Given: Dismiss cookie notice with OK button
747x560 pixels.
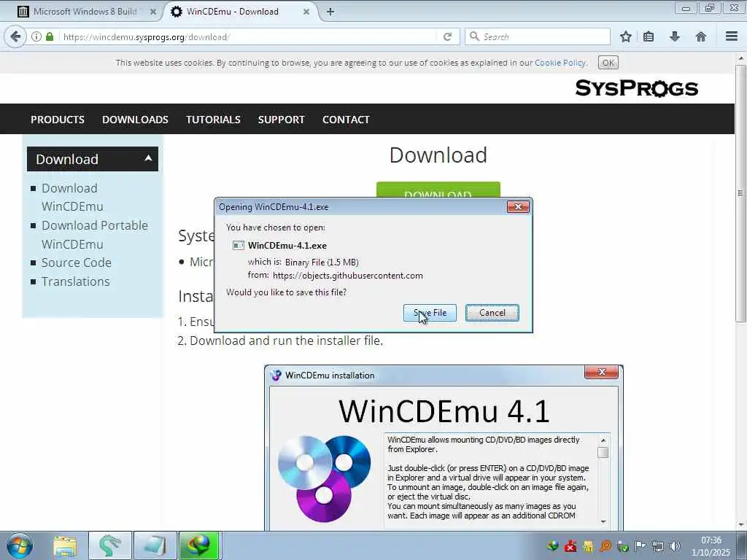Looking at the screenshot, I should 608,63.
